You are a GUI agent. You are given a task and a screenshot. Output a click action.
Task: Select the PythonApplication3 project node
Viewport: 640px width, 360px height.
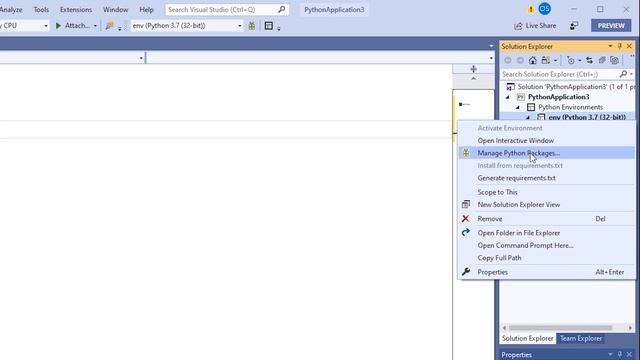click(x=558, y=97)
